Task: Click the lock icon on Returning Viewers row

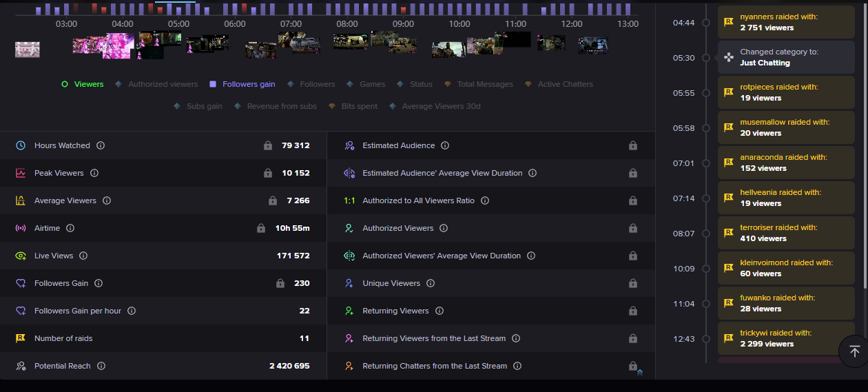Action: coord(632,311)
